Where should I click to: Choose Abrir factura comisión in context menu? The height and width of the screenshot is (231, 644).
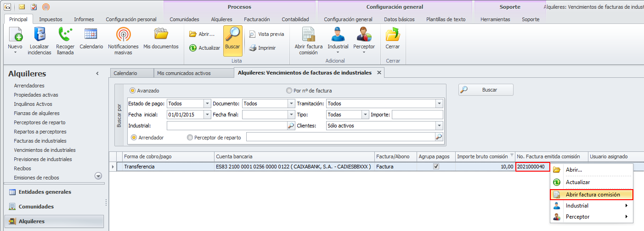click(x=593, y=195)
